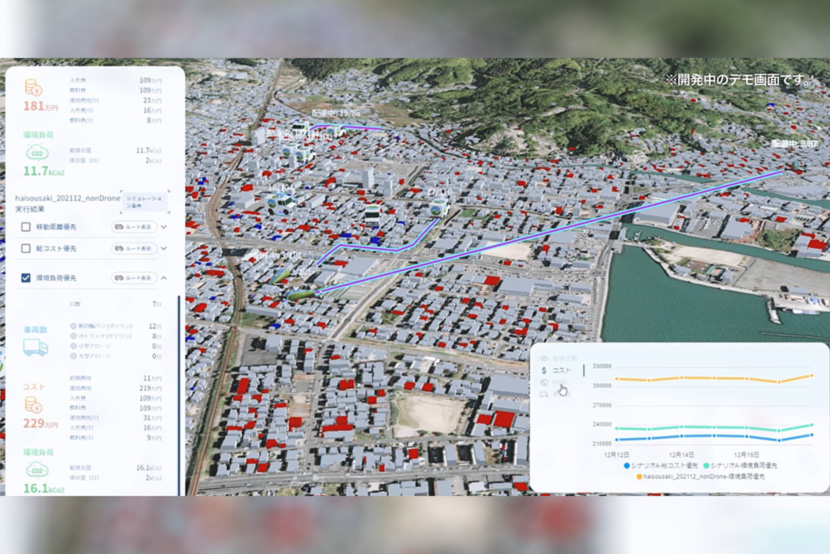830x554 pixels.
Task: Expand the 移動距離優先 result section
Action: pos(164,227)
